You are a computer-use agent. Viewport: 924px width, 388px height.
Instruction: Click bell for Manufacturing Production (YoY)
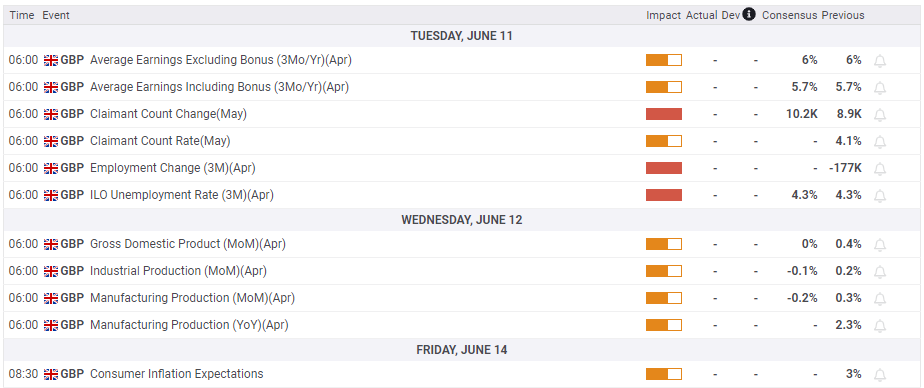[x=880, y=326]
